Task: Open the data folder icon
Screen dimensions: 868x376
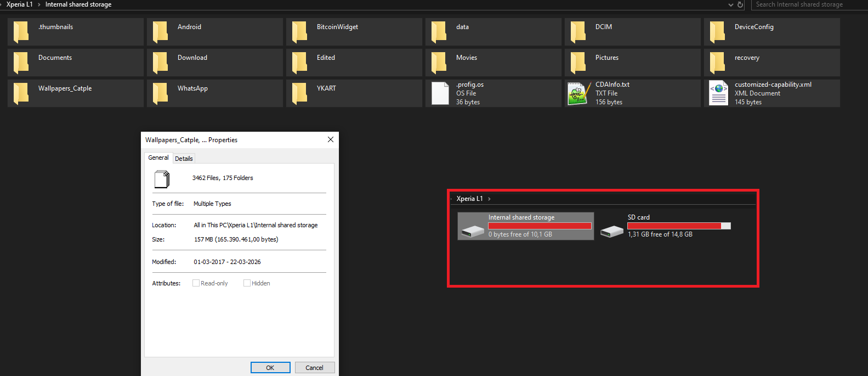Action: 439,32
